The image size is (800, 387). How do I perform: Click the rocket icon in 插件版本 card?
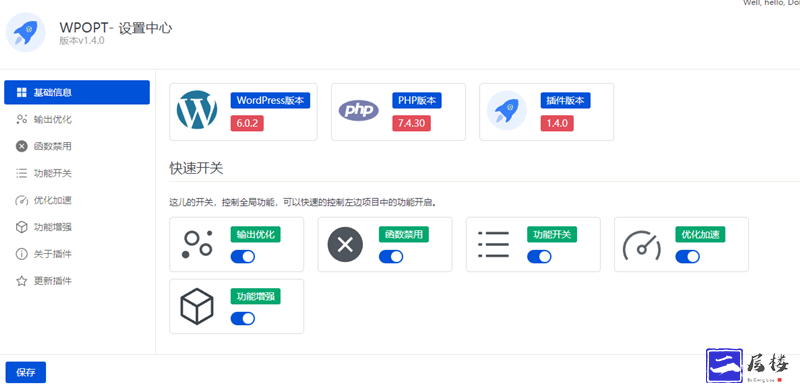[x=507, y=110]
